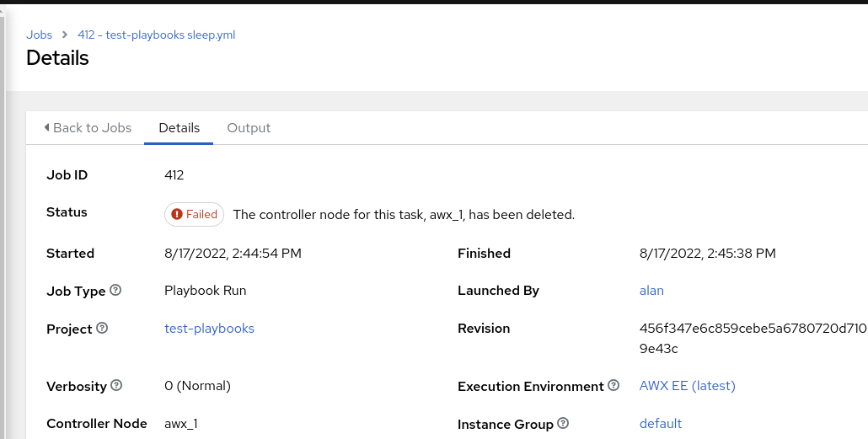Open the Instance Group help icon
The height and width of the screenshot is (439, 868).
(563, 424)
